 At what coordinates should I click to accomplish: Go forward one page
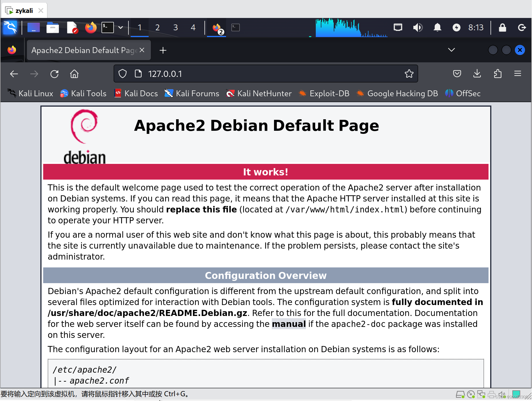point(34,74)
